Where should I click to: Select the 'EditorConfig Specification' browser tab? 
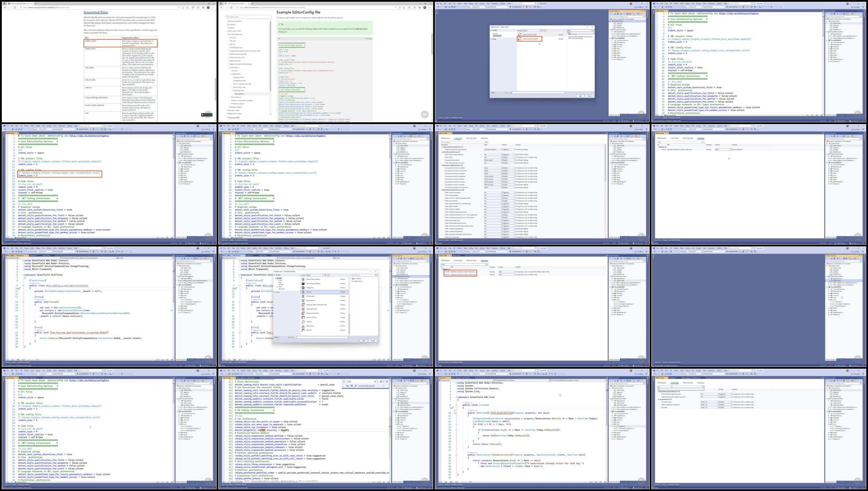20,4
